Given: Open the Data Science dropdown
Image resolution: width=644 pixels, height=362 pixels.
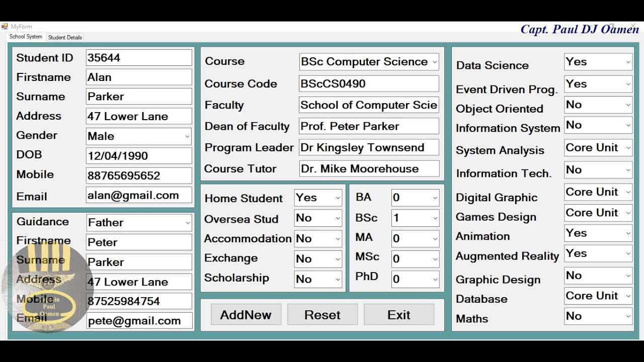Looking at the screenshot, I should [598, 62].
